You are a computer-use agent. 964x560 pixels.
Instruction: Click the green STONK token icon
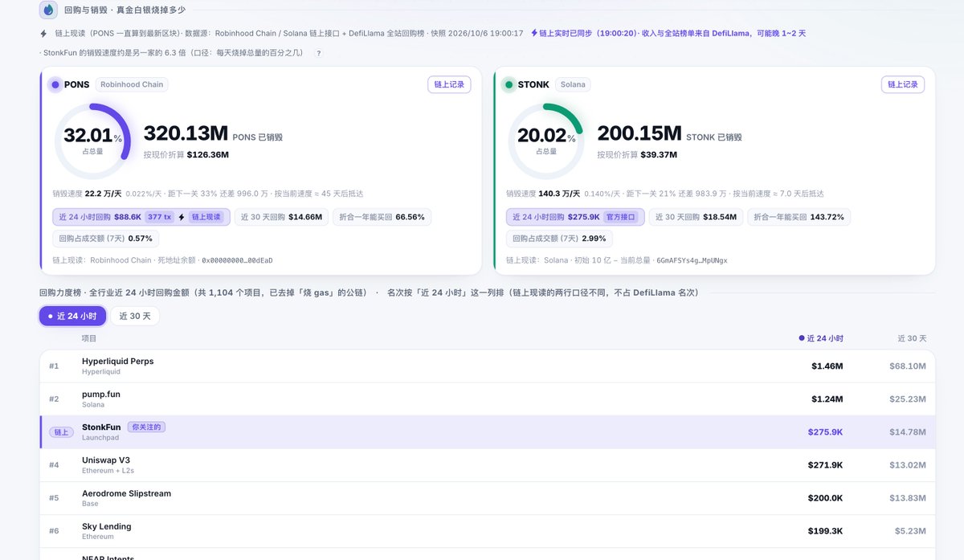(x=509, y=84)
